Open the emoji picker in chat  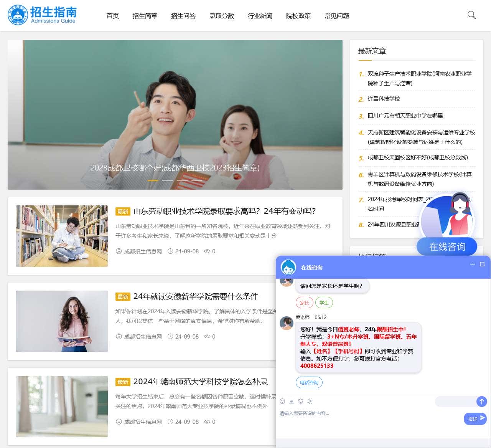point(282,401)
